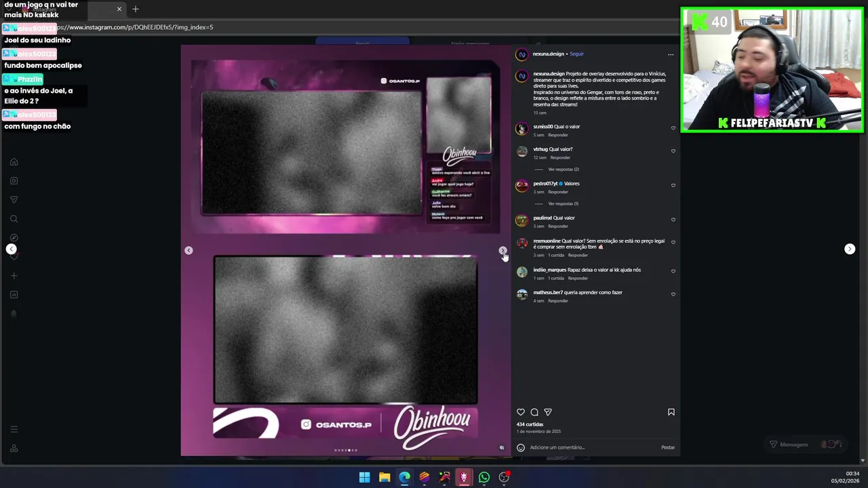Image resolution: width=868 pixels, height=488 pixels.
Task: Click the carousel dots indicator below image
Action: click(x=346, y=450)
